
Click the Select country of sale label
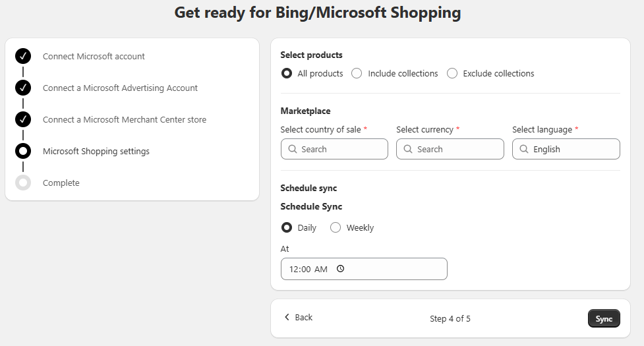pyautogui.click(x=321, y=130)
